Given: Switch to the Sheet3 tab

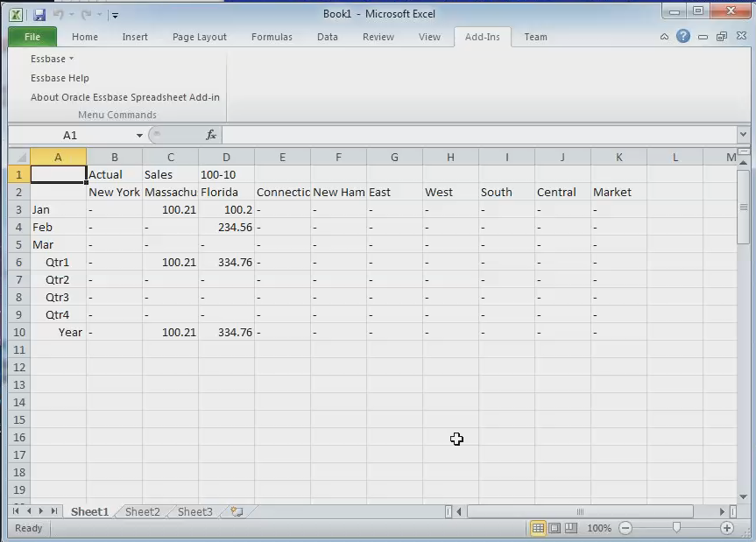Looking at the screenshot, I should coord(194,511).
